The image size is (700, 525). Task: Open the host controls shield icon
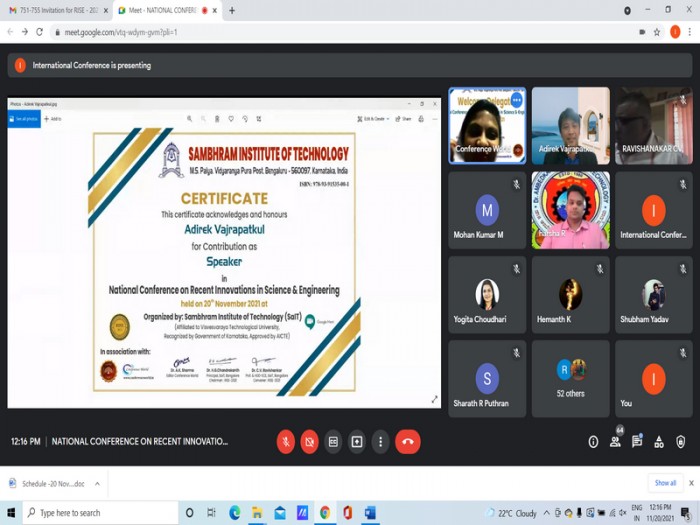[681, 442]
